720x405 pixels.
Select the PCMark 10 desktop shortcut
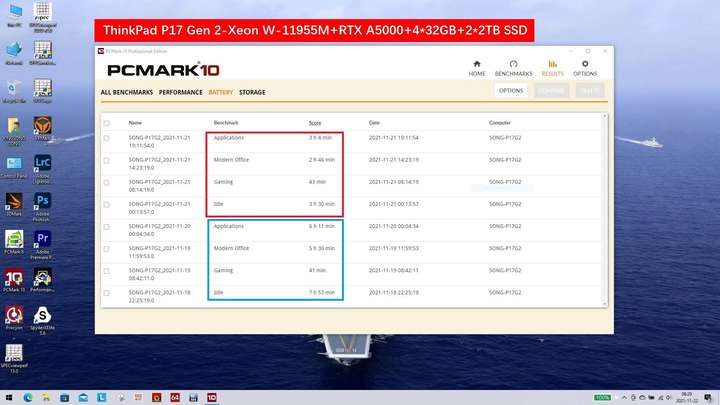coord(14,281)
